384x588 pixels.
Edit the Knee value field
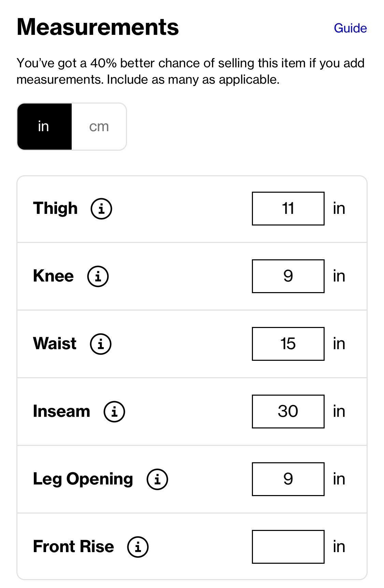pyautogui.click(x=288, y=276)
